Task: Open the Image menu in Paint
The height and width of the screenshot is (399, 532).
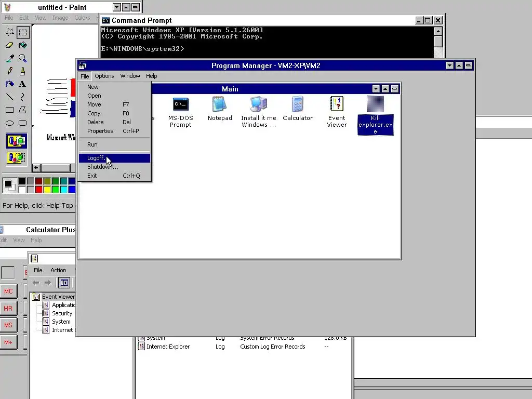Action: (60, 18)
